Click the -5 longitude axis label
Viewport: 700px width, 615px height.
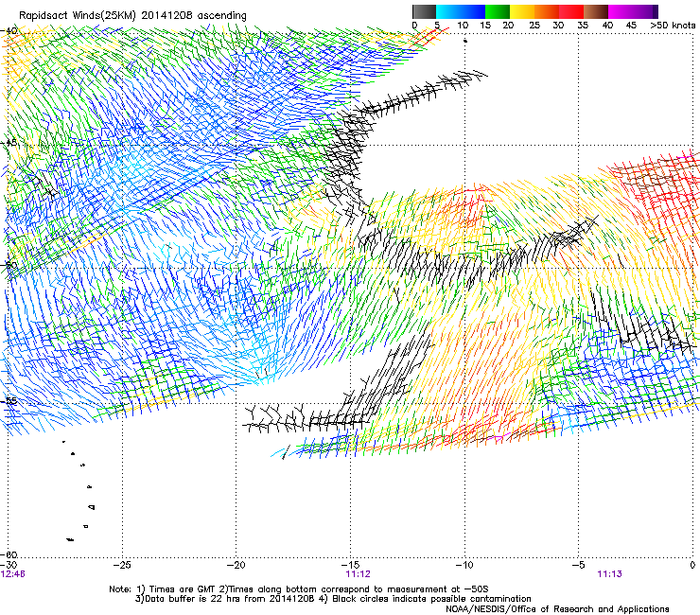(x=579, y=565)
